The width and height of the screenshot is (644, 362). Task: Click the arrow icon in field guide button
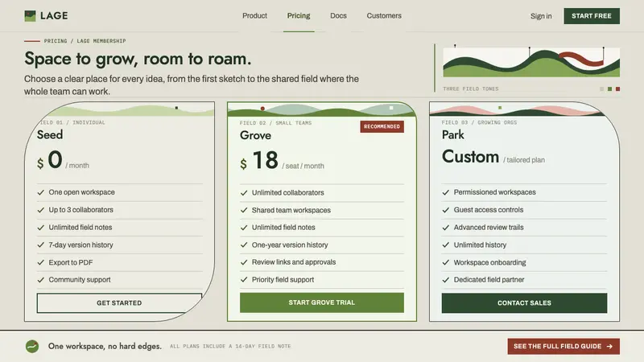pyautogui.click(x=609, y=347)
